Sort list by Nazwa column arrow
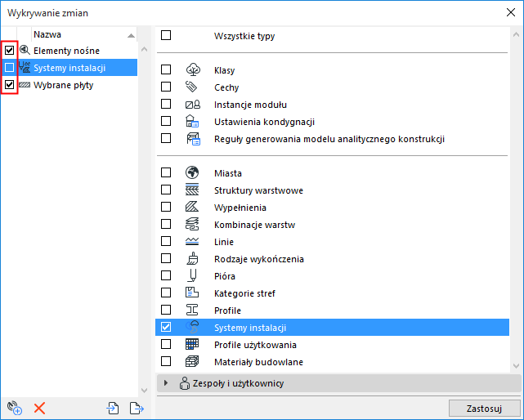Screen dimensions: 524x420 pyautogui.click(x=132, y=35)
